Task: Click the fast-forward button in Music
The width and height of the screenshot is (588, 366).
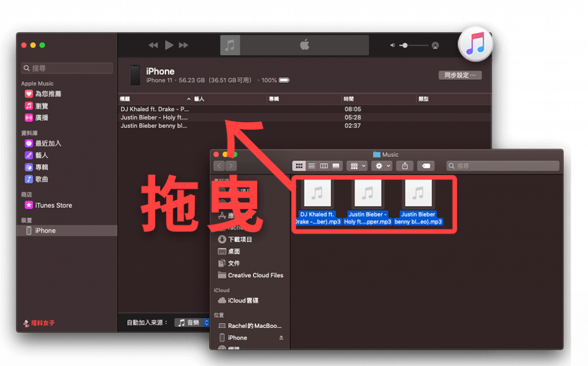Action: pos(183,45)
